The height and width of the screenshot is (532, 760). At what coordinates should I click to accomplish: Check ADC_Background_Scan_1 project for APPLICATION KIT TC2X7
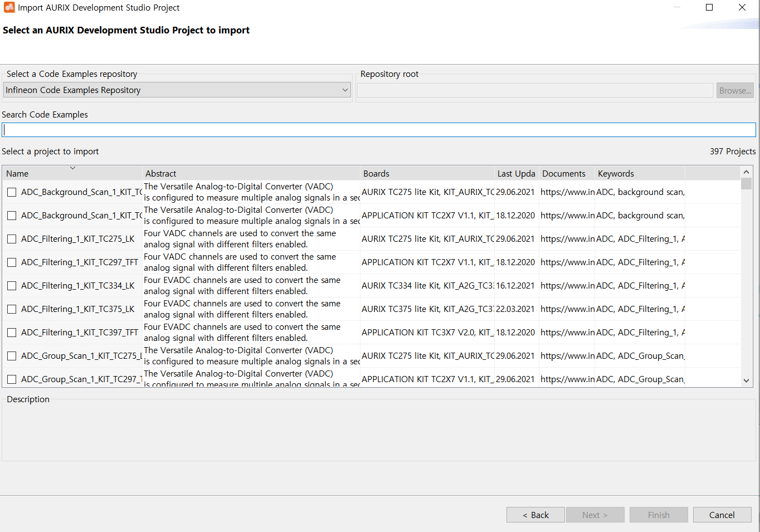[12, 216]
